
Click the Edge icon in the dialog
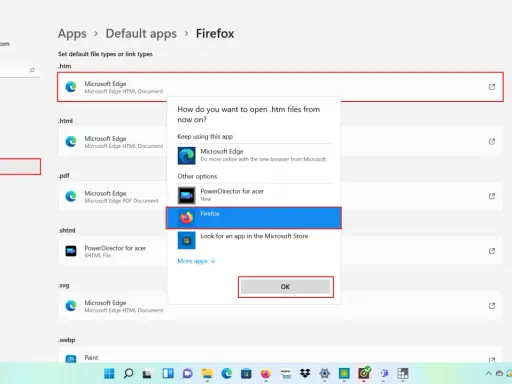point(187,156)
